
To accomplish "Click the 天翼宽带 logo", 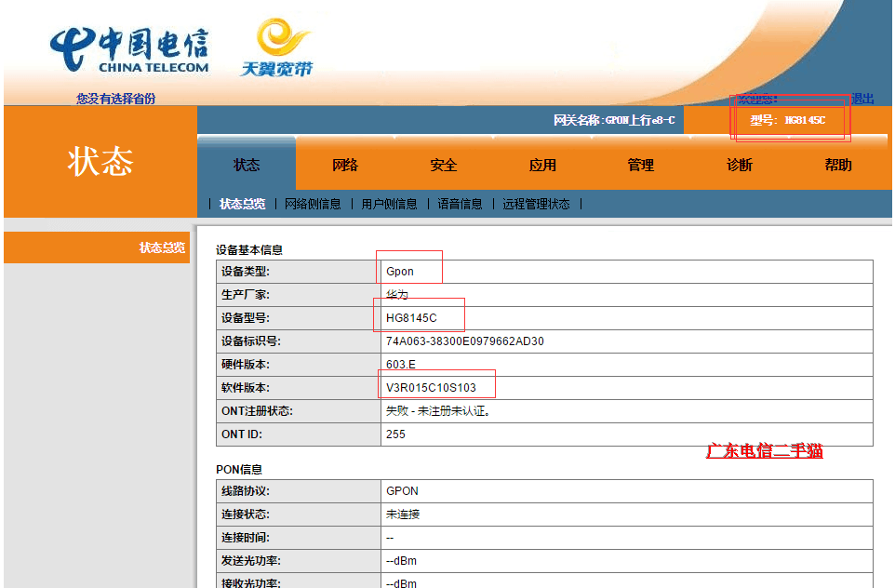I will pos(278,48).
